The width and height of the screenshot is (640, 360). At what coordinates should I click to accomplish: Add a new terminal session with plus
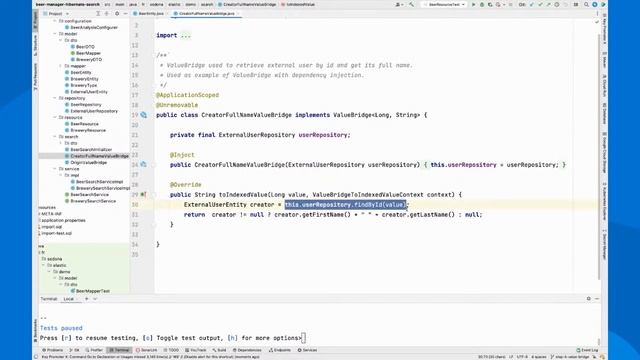coord(87,299)
